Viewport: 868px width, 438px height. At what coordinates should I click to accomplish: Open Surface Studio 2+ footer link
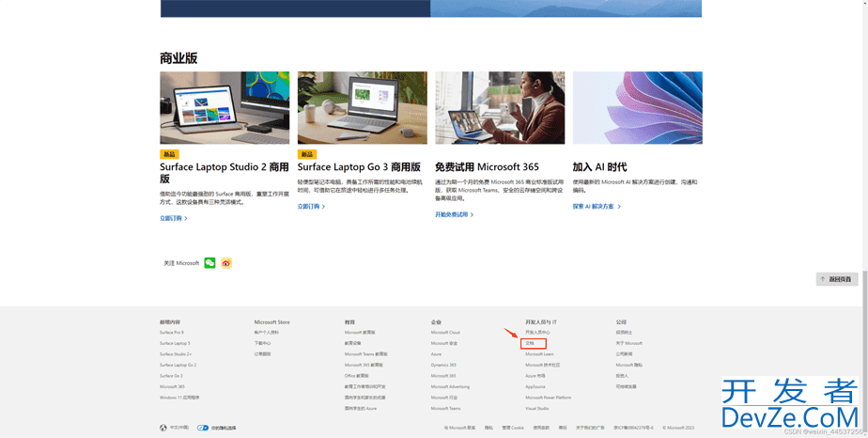(x=176, y=353)
